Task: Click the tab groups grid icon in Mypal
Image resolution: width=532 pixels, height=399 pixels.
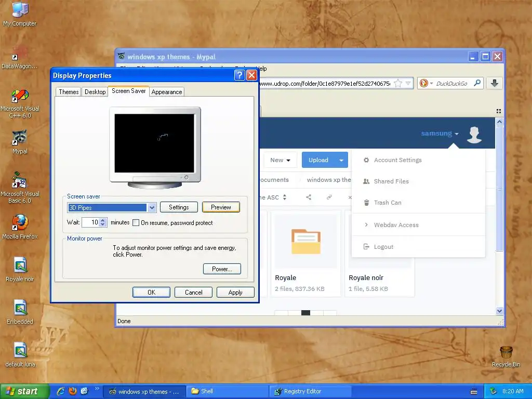Action: [x=498, y=111]
